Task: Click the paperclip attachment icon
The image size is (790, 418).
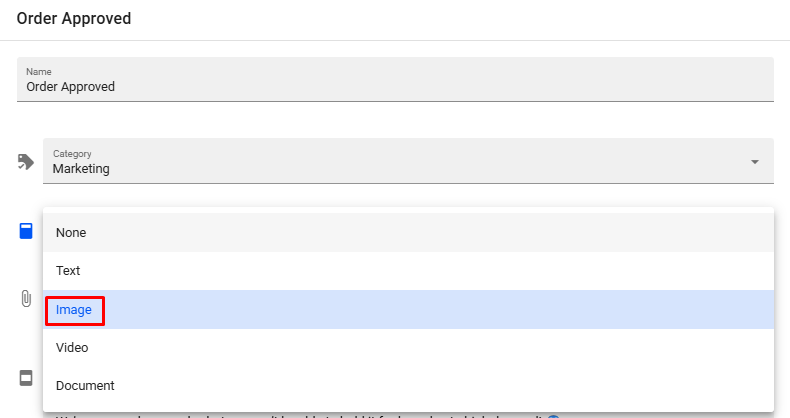Action: (x=26, y=299)
